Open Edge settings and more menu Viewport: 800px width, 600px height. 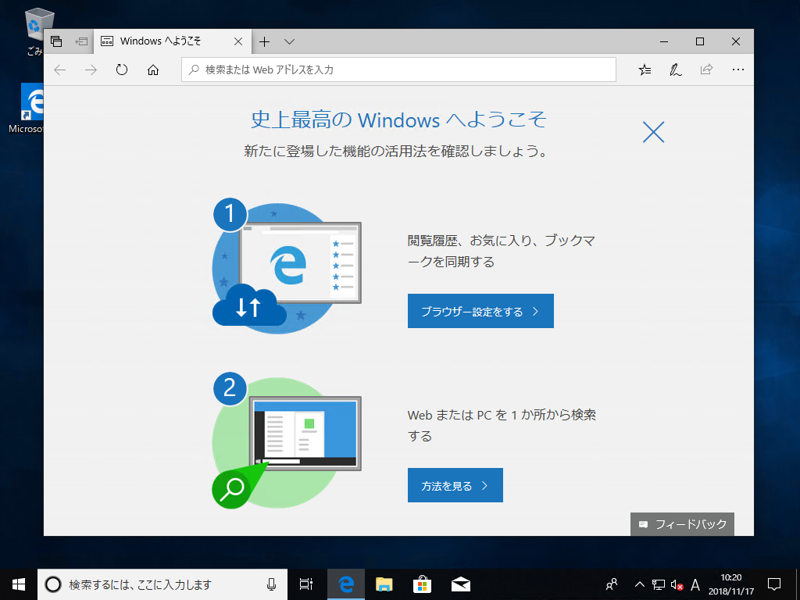click(738, 70)
